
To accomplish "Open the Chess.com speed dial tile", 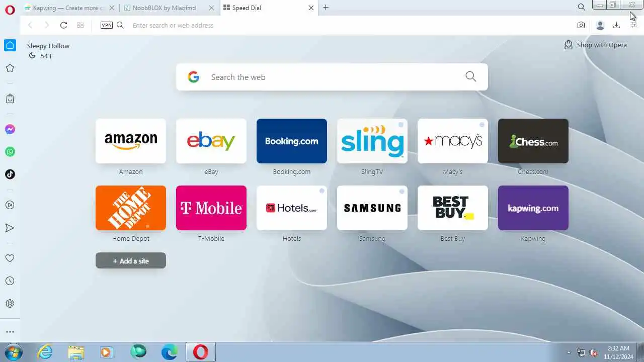I will pos(533,141).
